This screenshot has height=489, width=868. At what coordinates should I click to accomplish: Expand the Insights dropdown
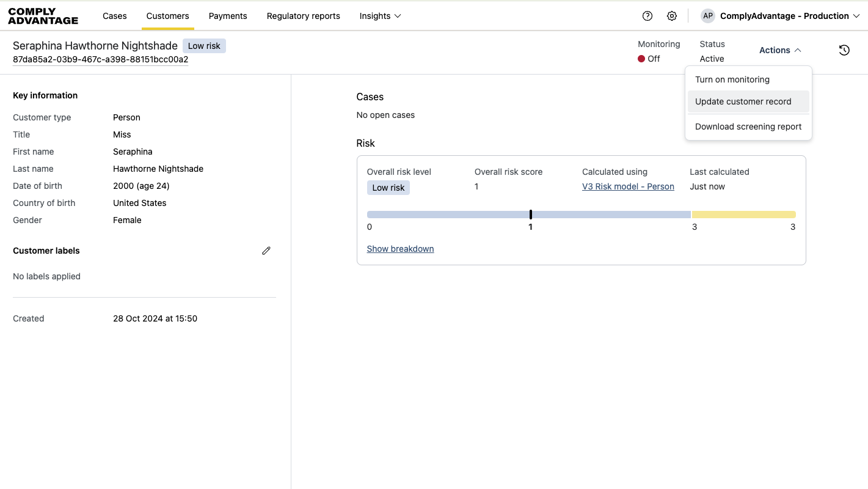tap(380, 16)
